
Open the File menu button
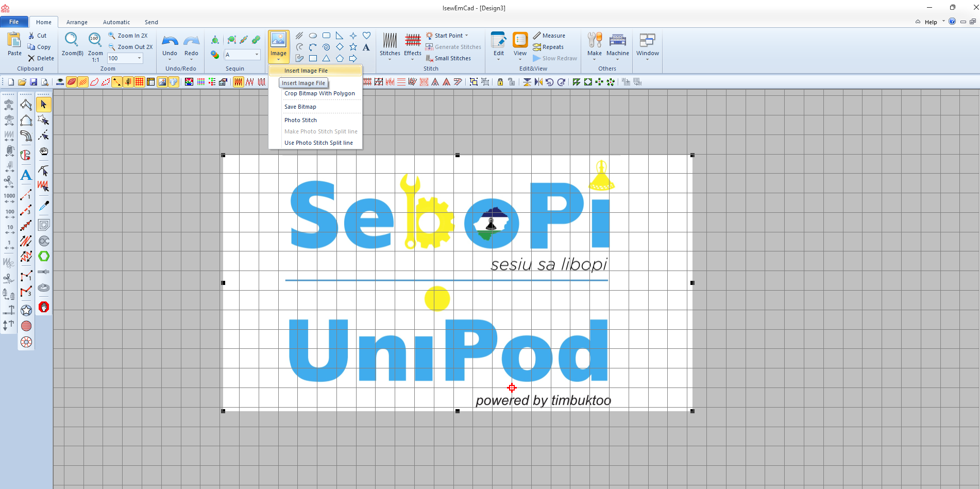[x=14, y=22]
